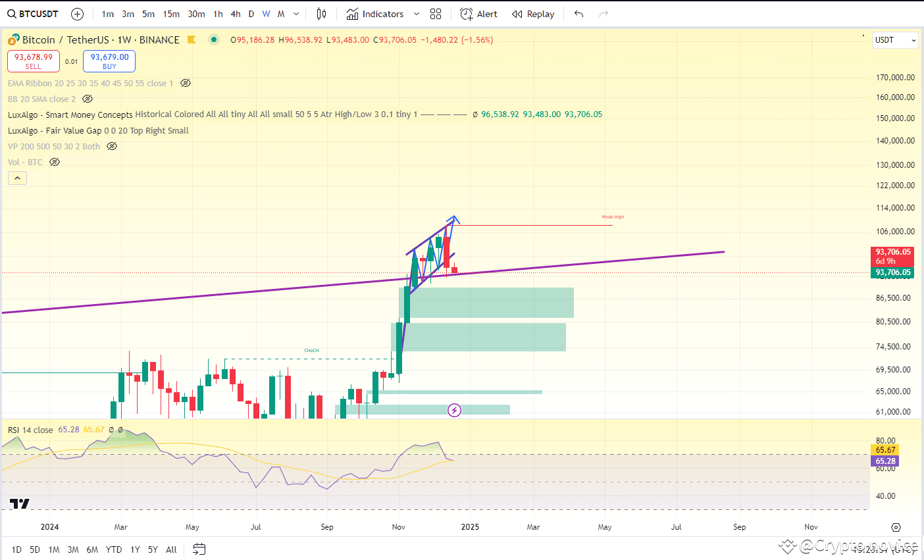Open the go-to-date calendar
924x560 pixels.
pos(199,549)
